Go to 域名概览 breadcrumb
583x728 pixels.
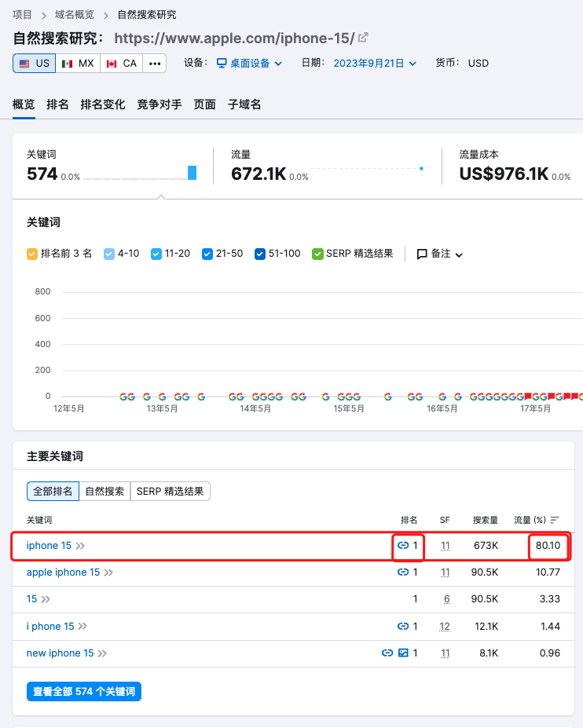coord(75,15)
